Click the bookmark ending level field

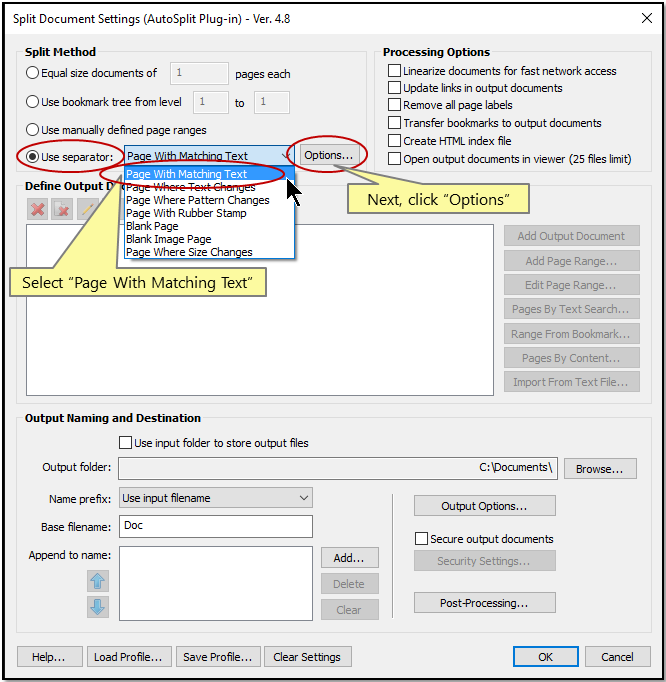pyautogui.click(x=272, y=102)
